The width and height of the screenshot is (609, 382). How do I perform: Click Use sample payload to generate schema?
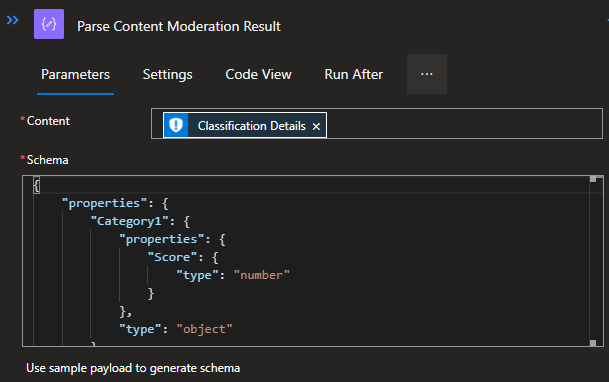133,368
